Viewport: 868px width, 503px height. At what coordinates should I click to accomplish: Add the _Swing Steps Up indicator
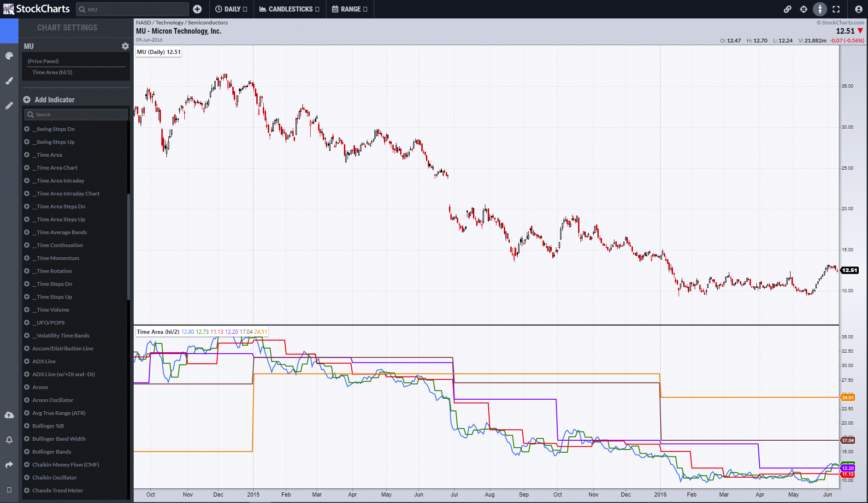pyautogui.click(x=27, y=142)
